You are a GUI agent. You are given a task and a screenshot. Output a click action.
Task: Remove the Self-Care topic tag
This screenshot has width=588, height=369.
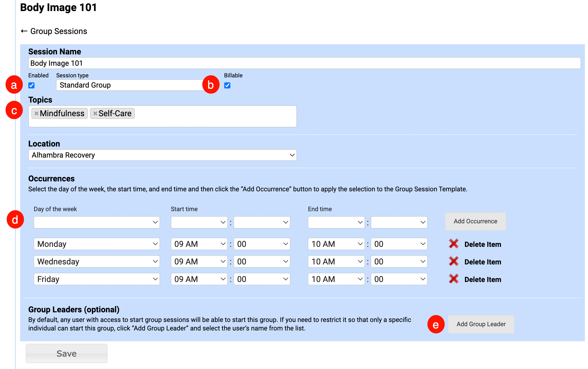(x=95, y=113)
